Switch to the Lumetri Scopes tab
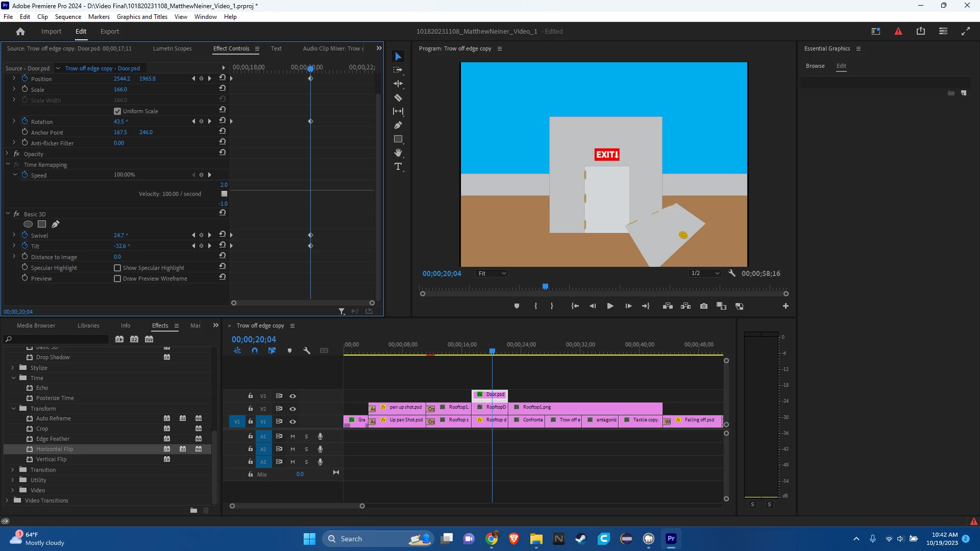980x551 pixels. pyautogui.click(x=172, y=48)
